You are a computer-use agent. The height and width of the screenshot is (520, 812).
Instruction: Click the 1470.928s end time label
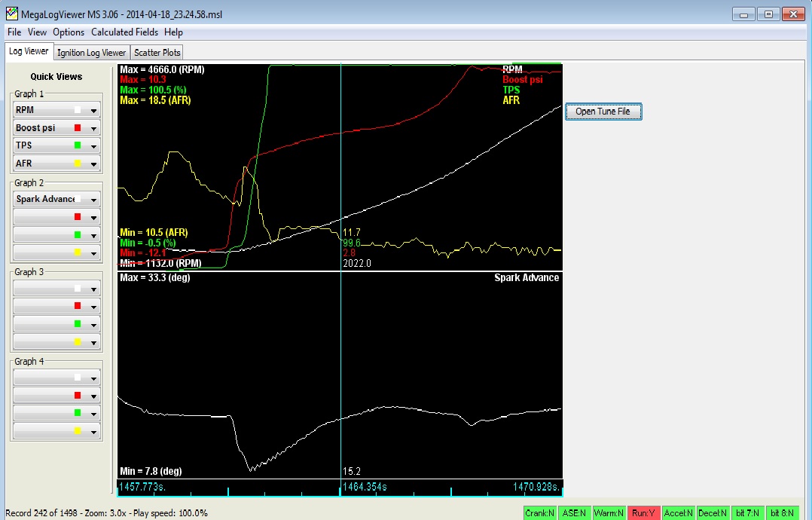[536, 487]
